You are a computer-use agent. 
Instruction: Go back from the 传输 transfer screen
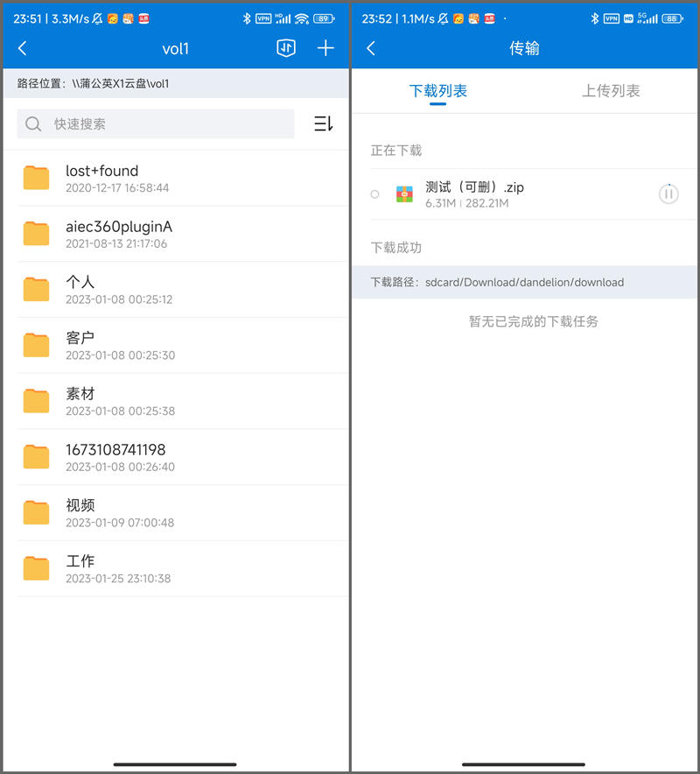click(x=371, y=49)
